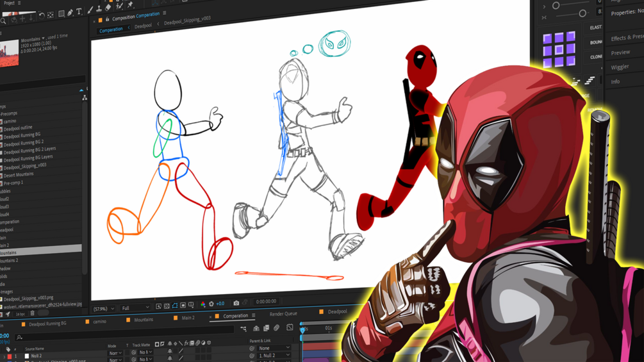Open the blending Mode dropdown for Null 2
Viewport: 644px width, 362px height.
pos(115,353)
